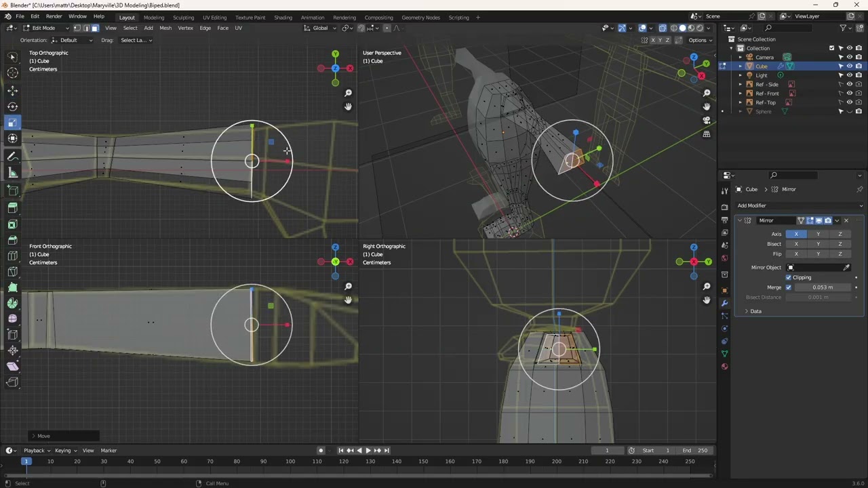
Task: Open the Modifier properties wrench tab
Action: 724,303
